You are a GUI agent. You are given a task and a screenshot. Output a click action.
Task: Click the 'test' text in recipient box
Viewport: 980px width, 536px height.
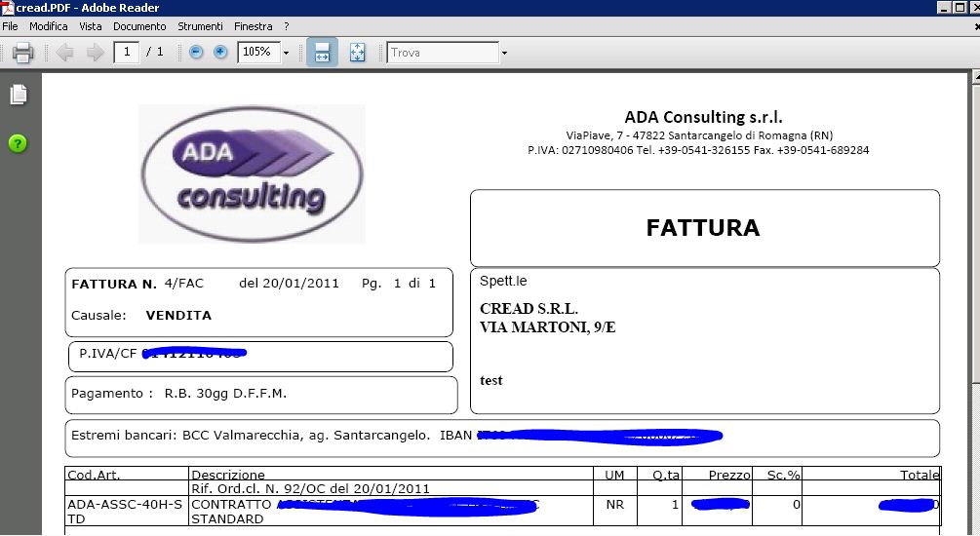pos(491,380)
